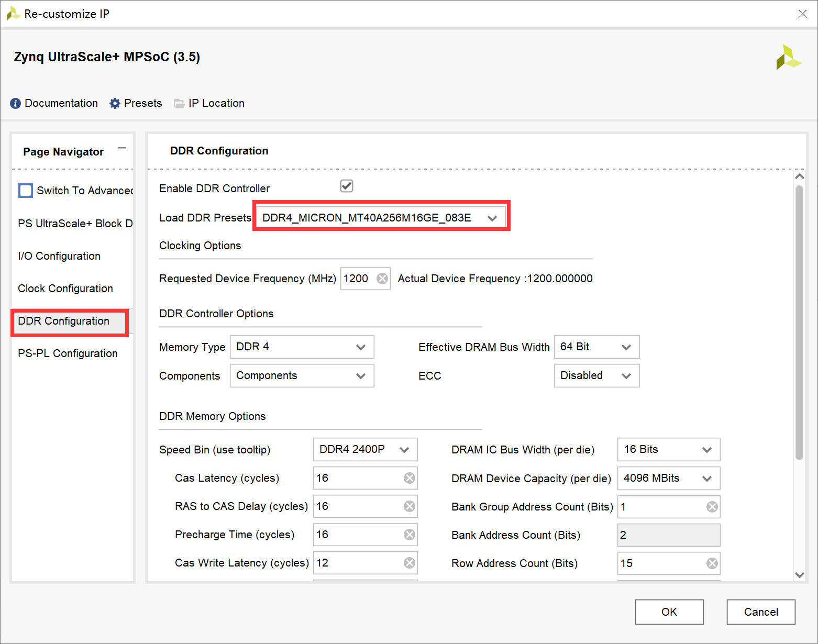Click the Cancel button

761,612
